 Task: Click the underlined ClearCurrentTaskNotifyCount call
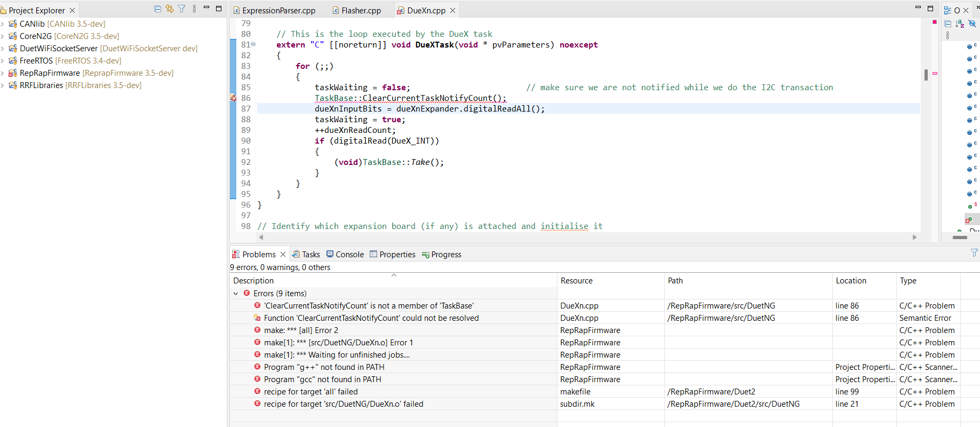tap(410, 98)
